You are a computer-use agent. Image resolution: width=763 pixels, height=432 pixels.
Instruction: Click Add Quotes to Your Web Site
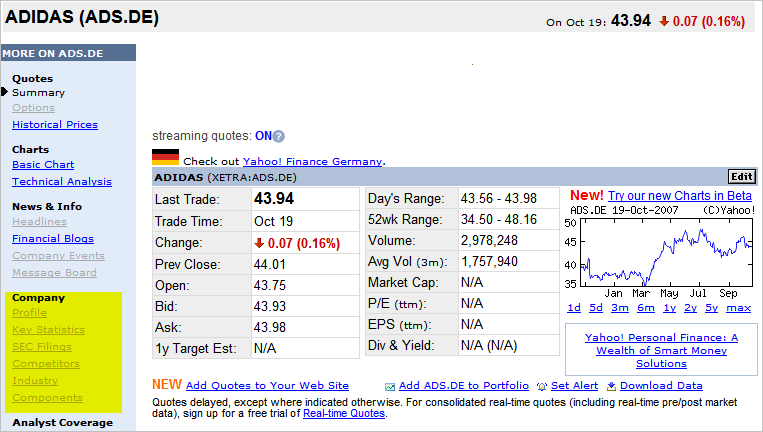[x=267, y=385]
